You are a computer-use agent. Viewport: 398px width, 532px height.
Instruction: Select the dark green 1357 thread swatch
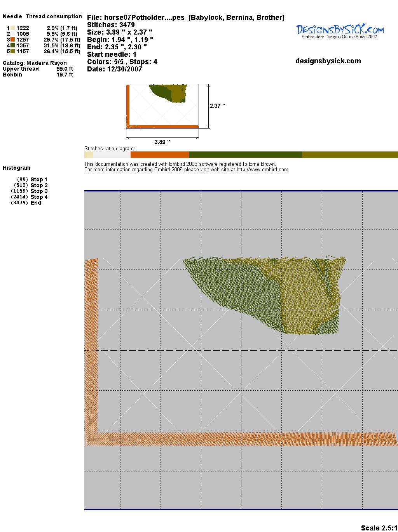[x=12, y=45]
